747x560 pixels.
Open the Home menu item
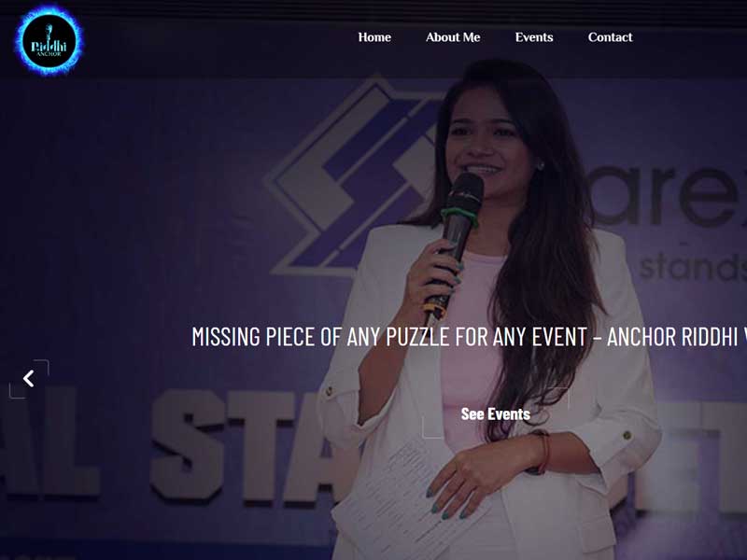pos(374,37)
